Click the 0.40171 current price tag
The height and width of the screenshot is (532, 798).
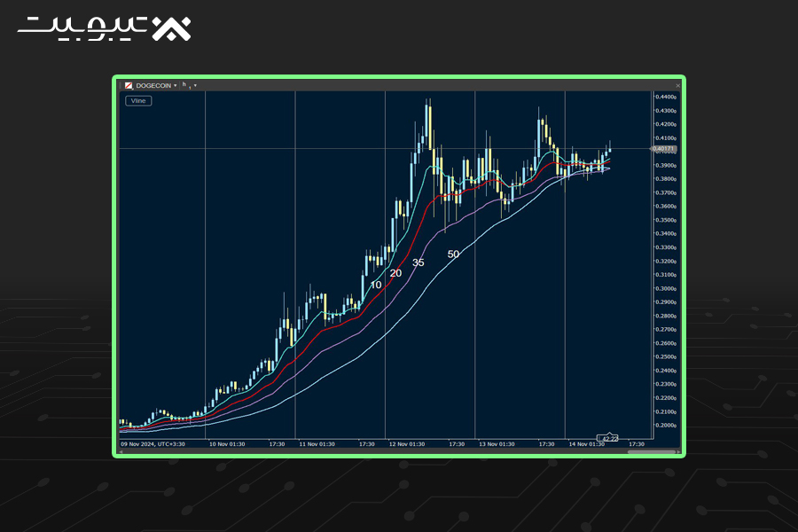point(664,149)
